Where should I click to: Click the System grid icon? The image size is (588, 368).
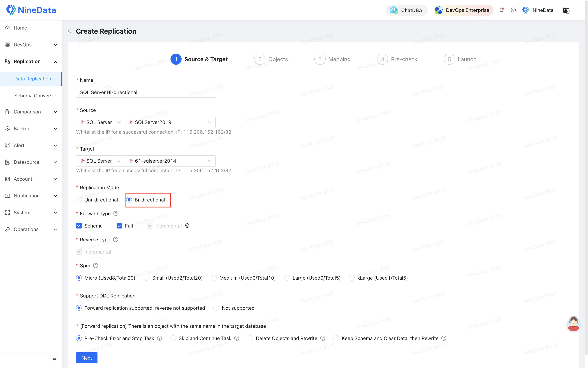click(8, 213)
